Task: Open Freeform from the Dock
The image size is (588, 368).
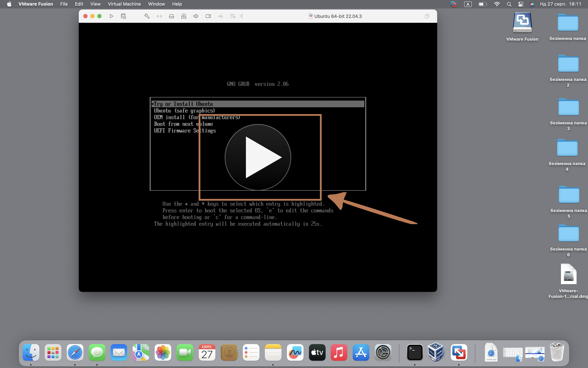Action: [295, 352]
